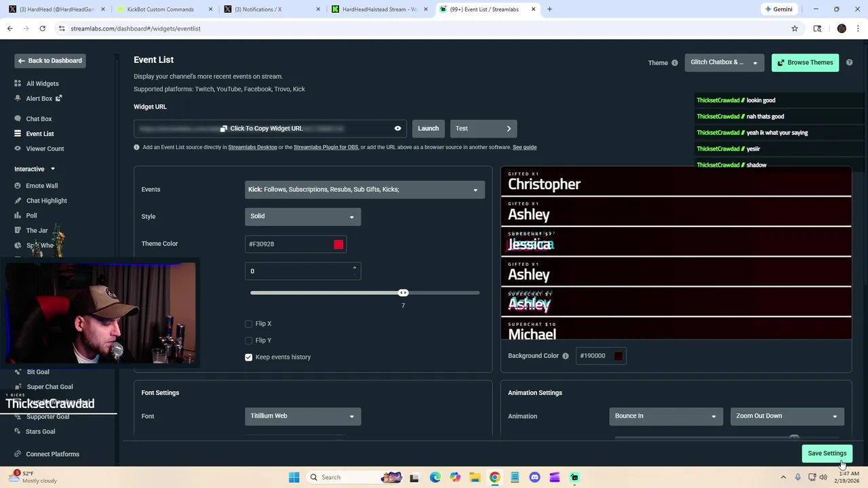The width and height of the screenshot is (868, 488).
Task: Open The Jar widget
Action: 37,230
